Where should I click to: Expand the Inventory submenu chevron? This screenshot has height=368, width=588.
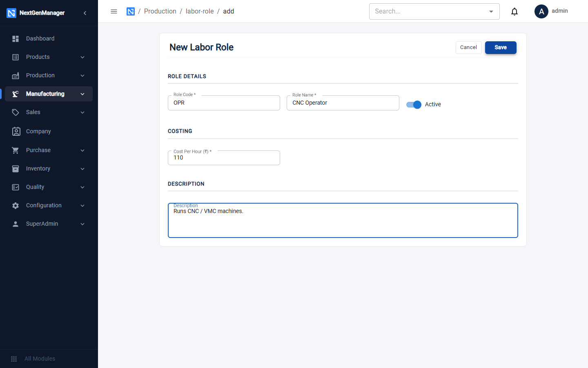[x=82, y=169]
